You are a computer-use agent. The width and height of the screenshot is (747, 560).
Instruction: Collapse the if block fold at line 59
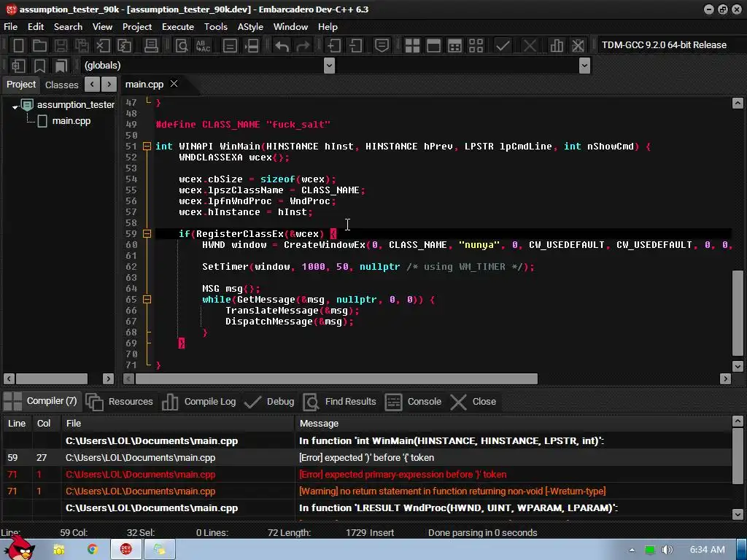147,234
